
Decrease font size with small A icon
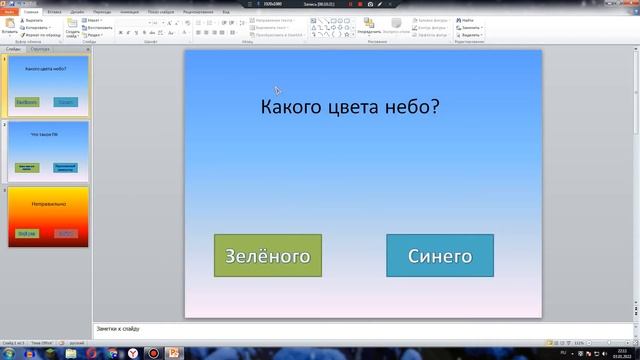coord(177,23)
